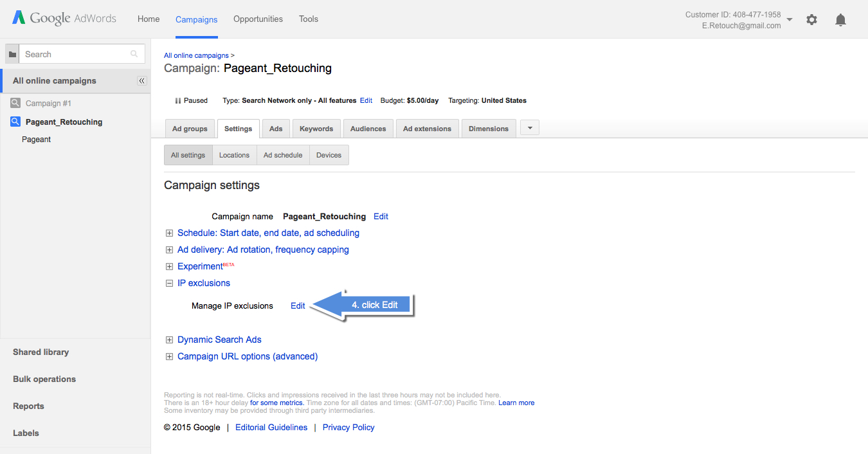Click Edit next to Manage IP exclusions
868x454 pixels.
[x=298, y=305]
